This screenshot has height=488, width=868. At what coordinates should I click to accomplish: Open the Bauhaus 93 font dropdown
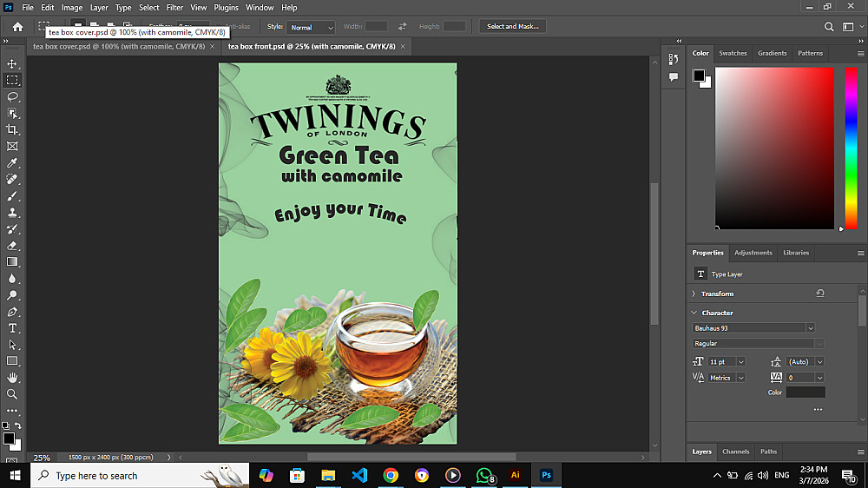(x=810, y=328)
